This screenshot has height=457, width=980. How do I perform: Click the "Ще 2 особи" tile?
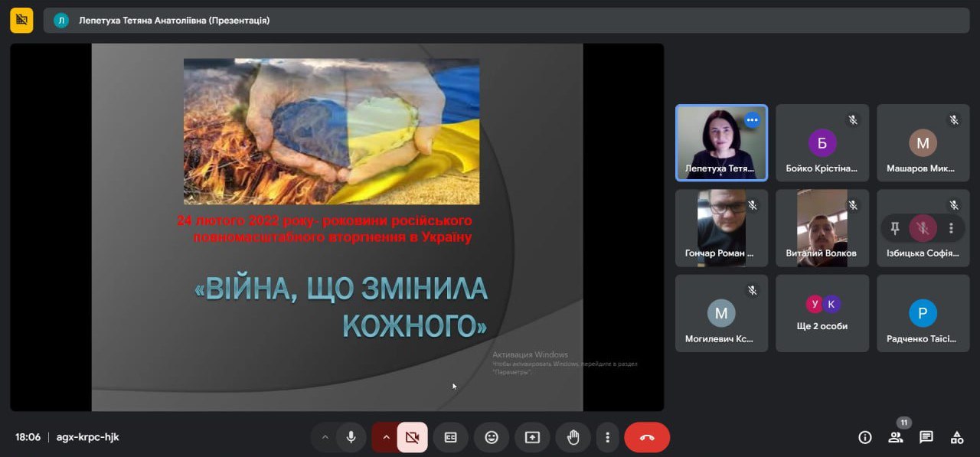(822, 313)
